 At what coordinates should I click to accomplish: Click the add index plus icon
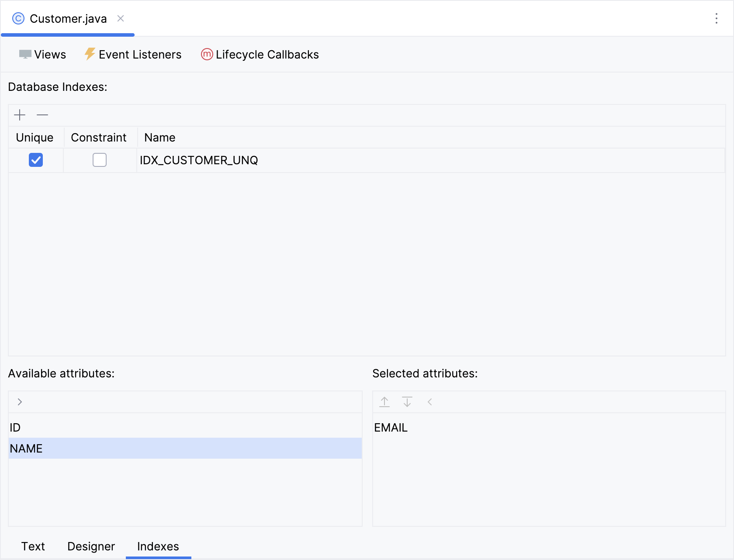(x=20, y=115)
